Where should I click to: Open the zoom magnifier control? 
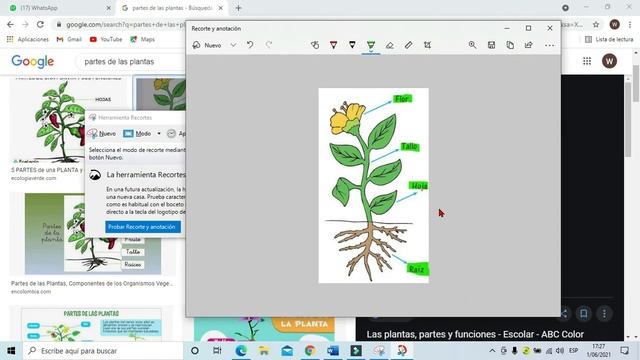[472, 45]
